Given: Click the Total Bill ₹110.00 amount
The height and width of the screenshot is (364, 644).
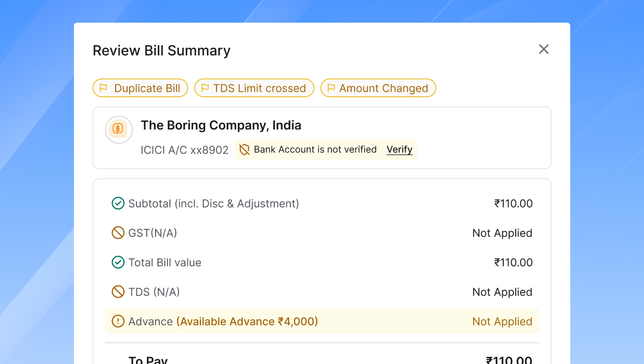Looking at the screenshot, I should (x=513, y=262).
